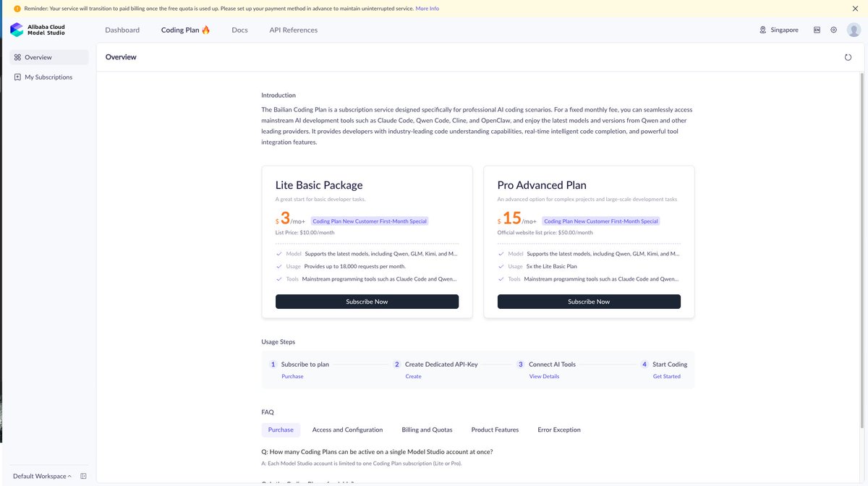Click step 2 number badge

396,364
